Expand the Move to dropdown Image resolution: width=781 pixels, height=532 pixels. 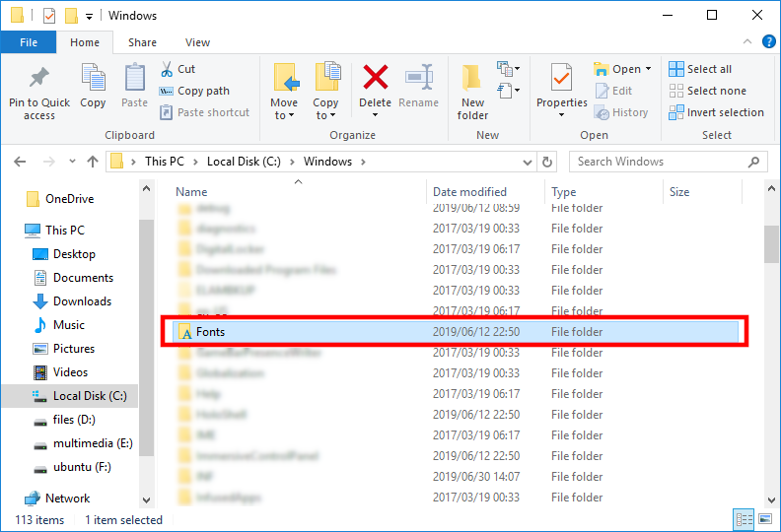click(284, 115)
